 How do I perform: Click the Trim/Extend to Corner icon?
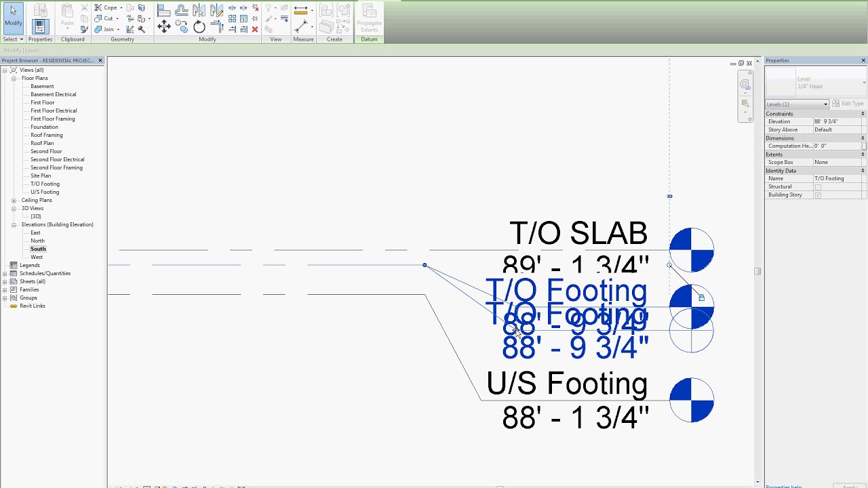(217, 26)
